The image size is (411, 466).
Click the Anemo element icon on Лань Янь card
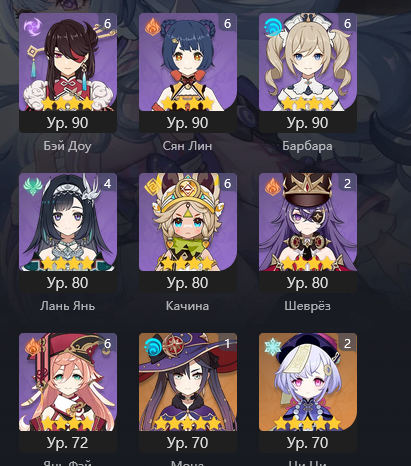coord(33,187)
